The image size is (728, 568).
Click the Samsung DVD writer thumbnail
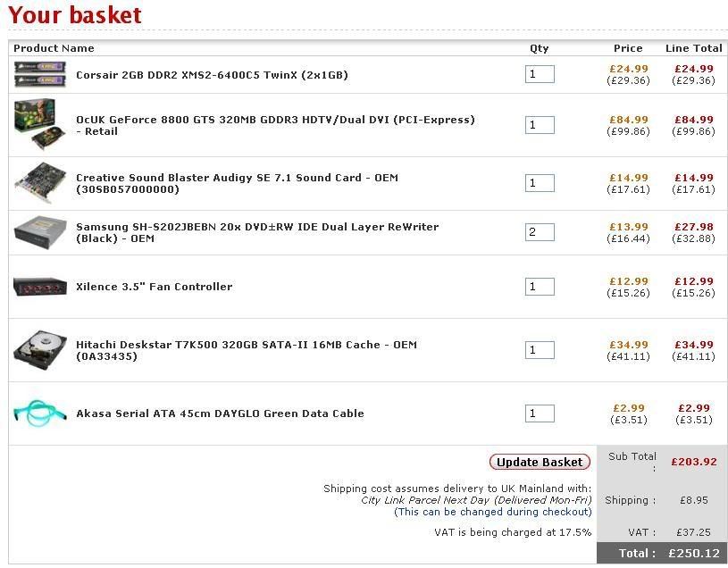pos(40,232)
